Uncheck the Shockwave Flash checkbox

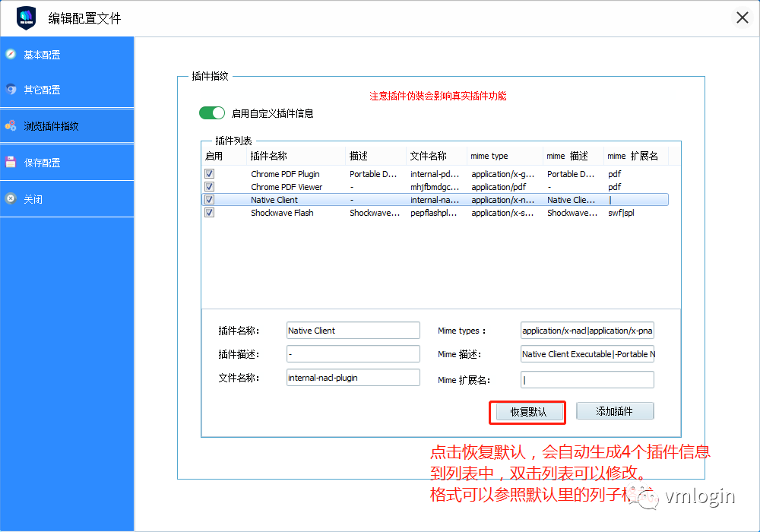click(209, 213)
